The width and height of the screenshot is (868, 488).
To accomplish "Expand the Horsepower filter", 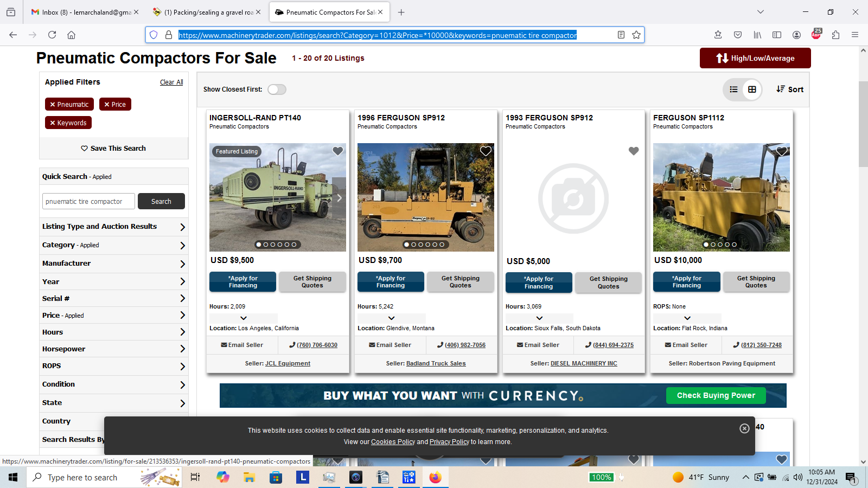I will point(114,349).
